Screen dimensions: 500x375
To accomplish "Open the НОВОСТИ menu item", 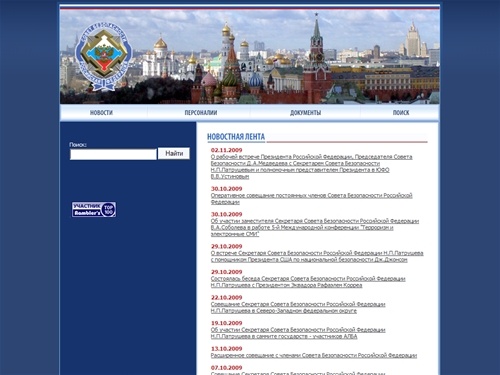I will [101, 113].
